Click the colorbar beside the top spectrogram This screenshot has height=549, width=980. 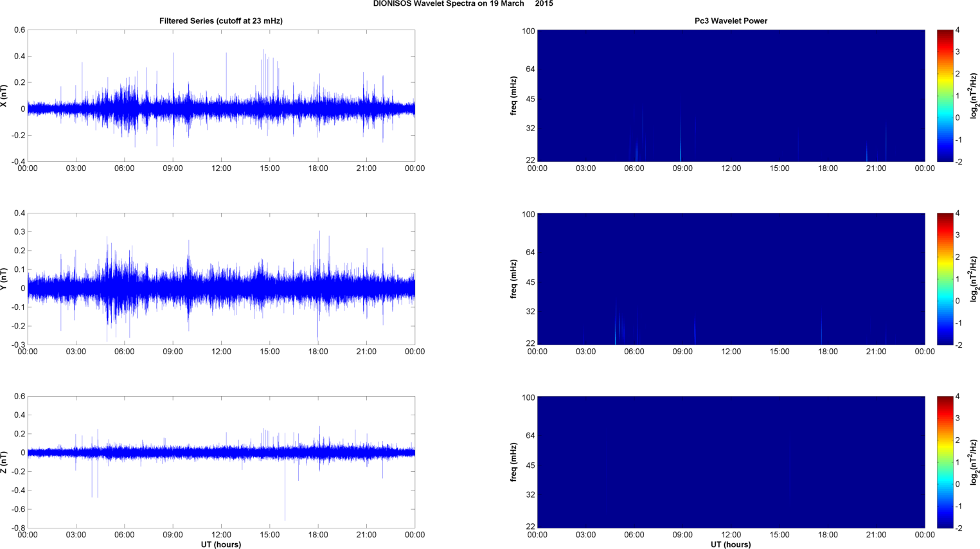[945, 96]
